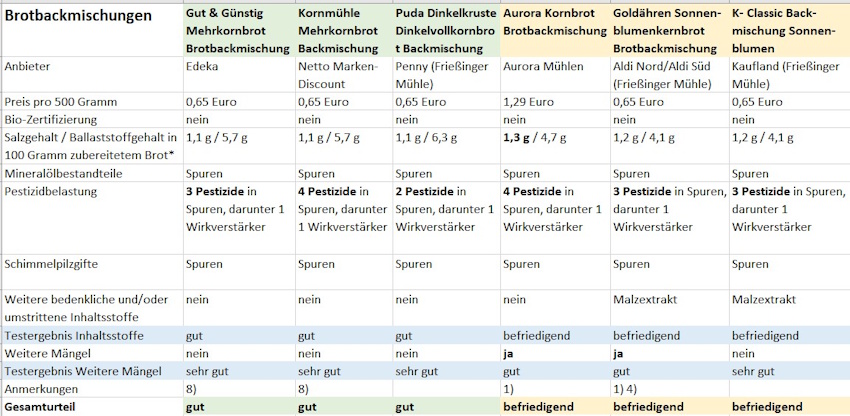
Task: Click the 'Edeka' provider cell
Action: pyautogui.click(x=204, y=66)
